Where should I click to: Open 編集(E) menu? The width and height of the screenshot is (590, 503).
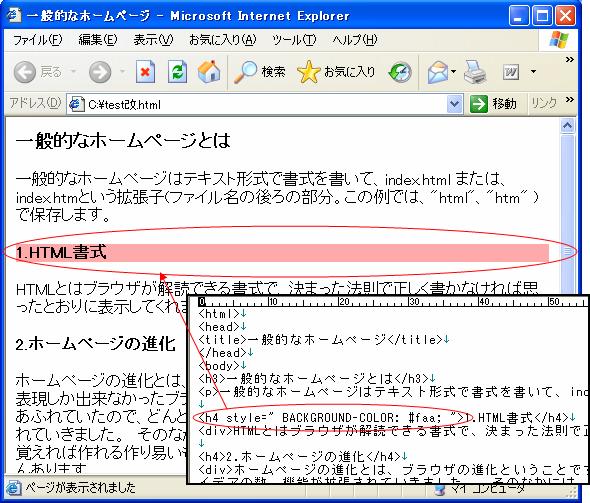click(x=98, y=40)
